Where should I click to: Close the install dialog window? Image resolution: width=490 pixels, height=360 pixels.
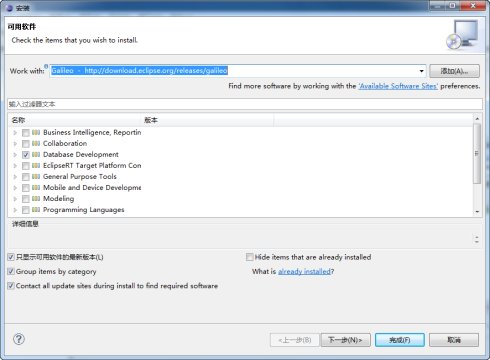[473, 6]
